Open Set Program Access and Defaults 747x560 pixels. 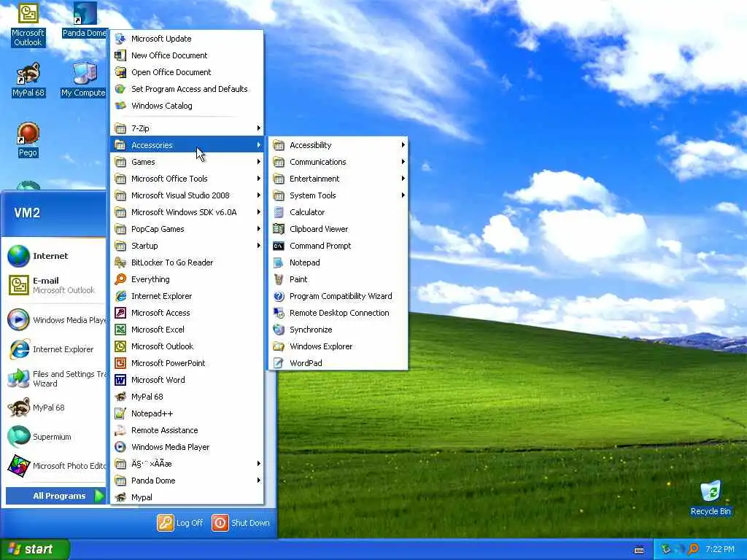tap(187, 89)
